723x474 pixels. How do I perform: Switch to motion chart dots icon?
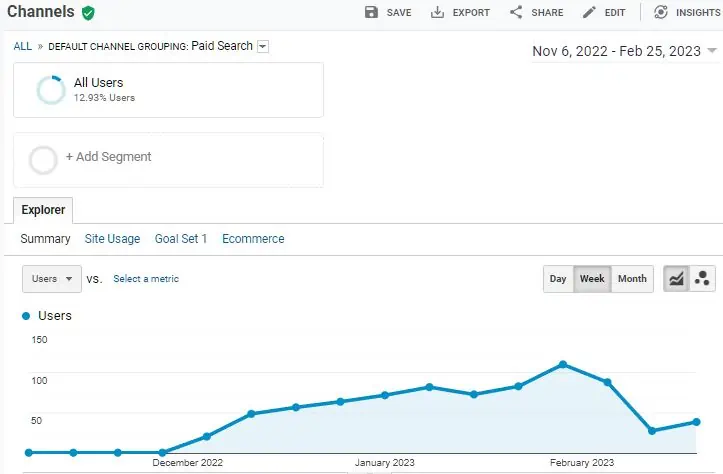click(x=702, y=279)
